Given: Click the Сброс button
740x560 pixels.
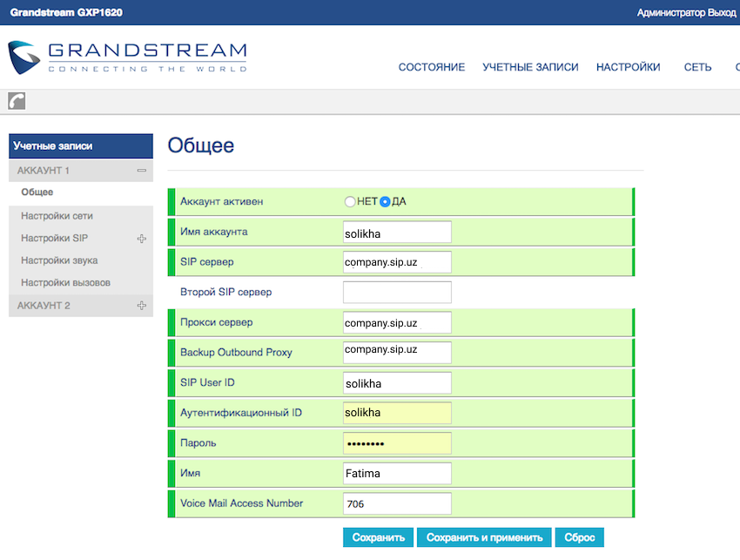Looking at the screenshot, I should (579, 537).
